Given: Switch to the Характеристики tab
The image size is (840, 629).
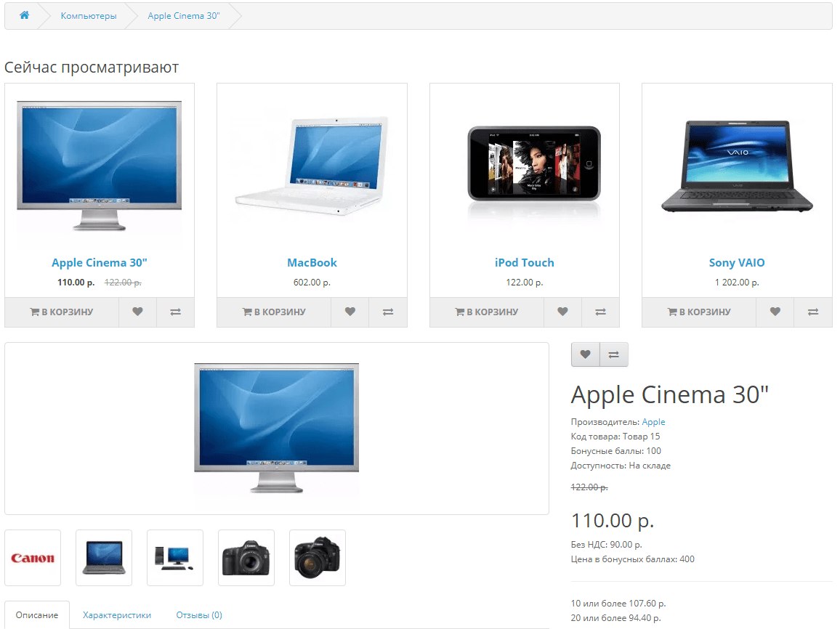Looking at the screenshot, I should coord(117,615).
